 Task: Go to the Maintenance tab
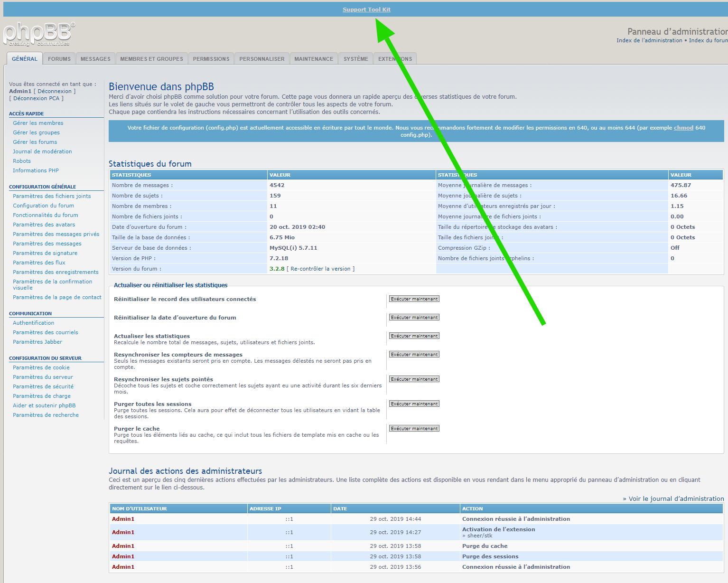click(314, 59)
